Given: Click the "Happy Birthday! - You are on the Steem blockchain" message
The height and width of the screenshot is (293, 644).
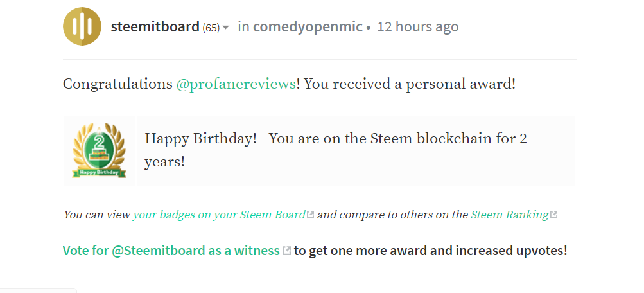Looking at the screenshot, I should tap(335, 139).
